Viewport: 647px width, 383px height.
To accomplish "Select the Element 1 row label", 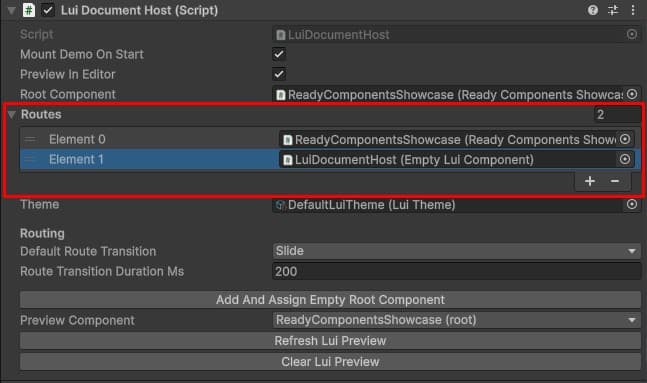I will [x=76, y=159].
